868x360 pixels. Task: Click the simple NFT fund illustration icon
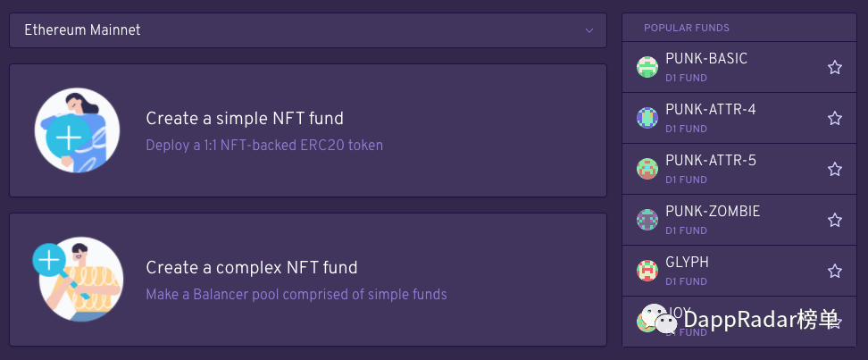pos(78,130)
